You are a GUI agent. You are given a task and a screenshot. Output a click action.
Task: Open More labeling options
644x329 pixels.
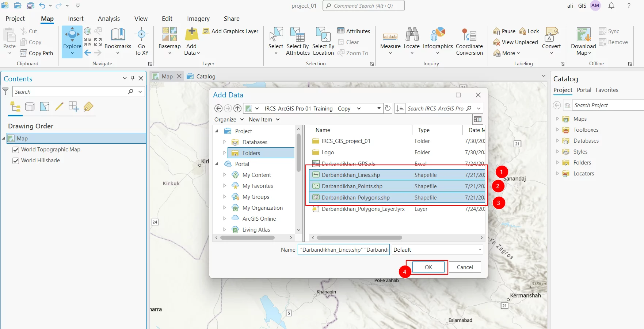(506, 53)
